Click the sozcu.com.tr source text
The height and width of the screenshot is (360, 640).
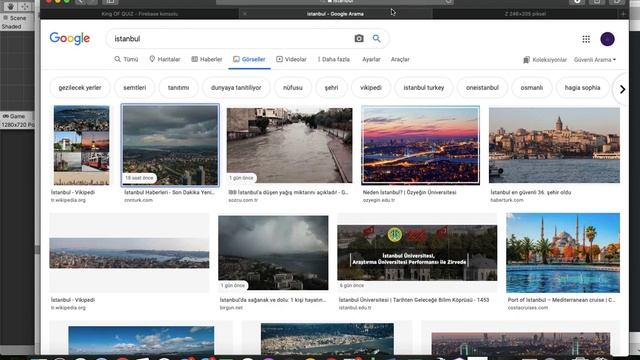[x=243, y=200]
